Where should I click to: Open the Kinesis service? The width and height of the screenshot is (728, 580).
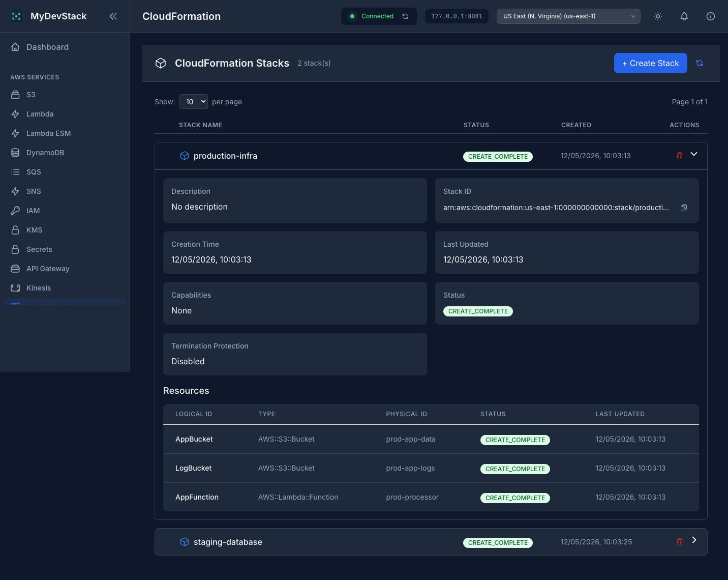click(65, 288)
